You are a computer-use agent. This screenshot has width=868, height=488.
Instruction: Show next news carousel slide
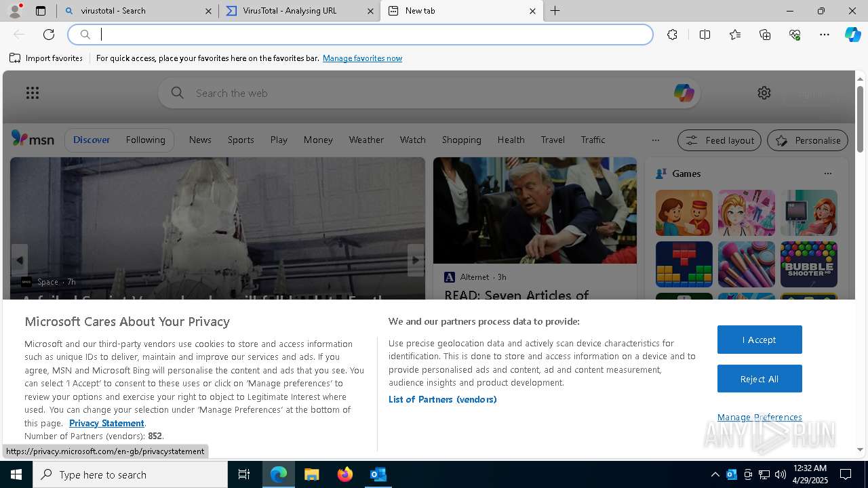[415, 260]
